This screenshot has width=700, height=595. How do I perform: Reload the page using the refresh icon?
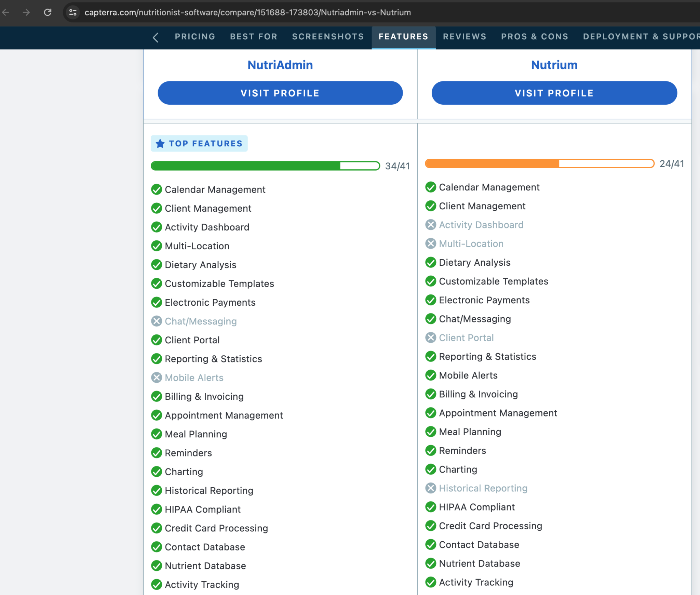(x=48, y=12)
